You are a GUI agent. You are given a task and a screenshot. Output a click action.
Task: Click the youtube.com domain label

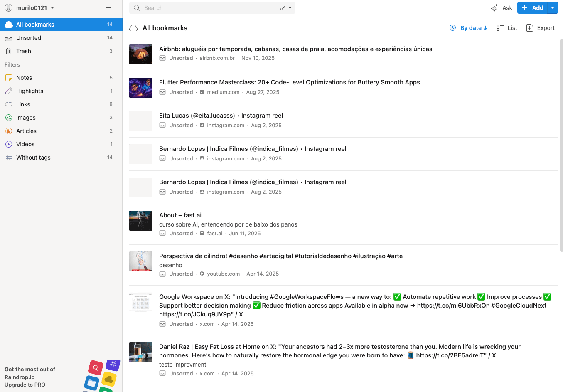coord(224,274)
